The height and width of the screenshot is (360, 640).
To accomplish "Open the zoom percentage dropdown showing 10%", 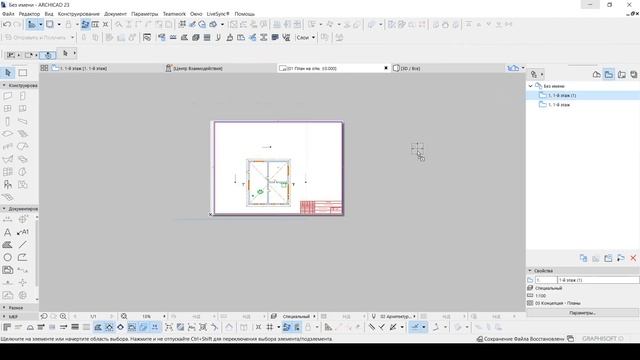I will (164, 316).
